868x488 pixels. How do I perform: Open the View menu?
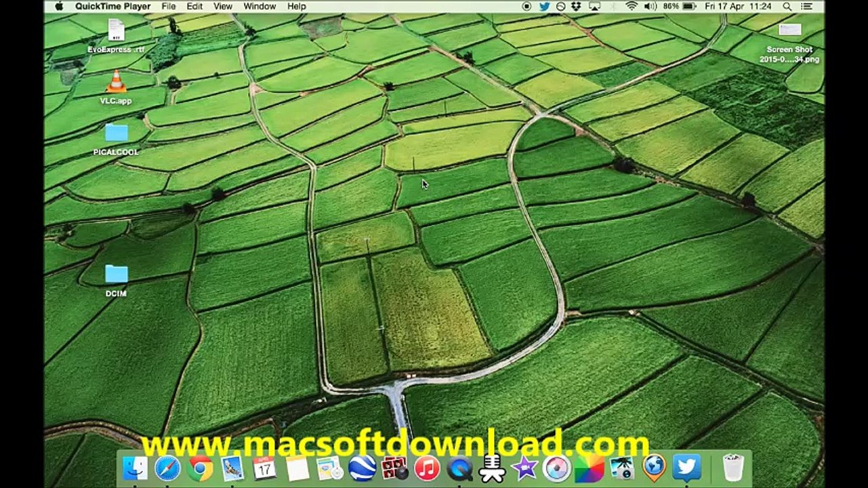[223, 6]
